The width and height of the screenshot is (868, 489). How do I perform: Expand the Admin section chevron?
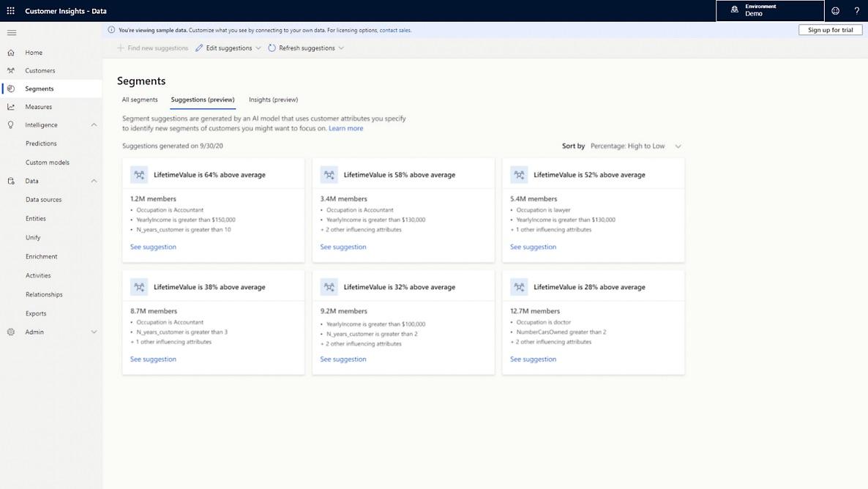point(94,332)
